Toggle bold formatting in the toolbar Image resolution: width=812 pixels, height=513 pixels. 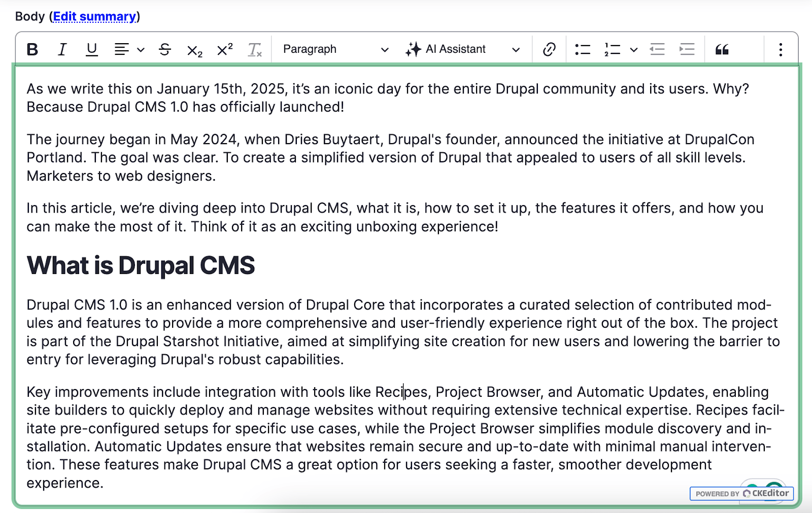coord(32,49)
